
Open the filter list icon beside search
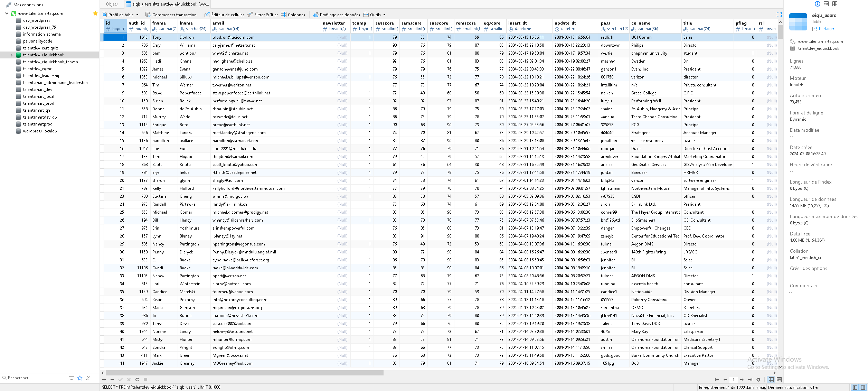click(x=72, y=378)
